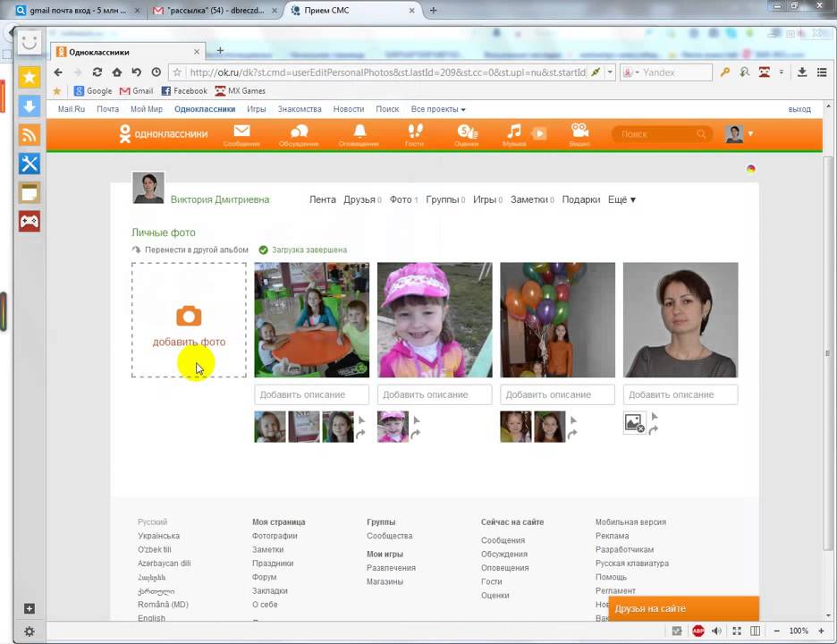Open the MX Games bookmark

point(241,90)
